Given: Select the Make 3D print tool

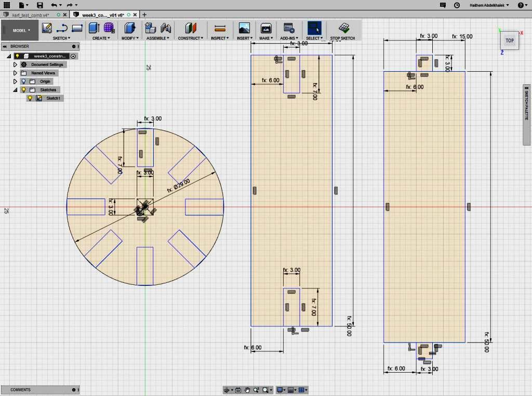Looking at the screenshot, I should point(266,28).
